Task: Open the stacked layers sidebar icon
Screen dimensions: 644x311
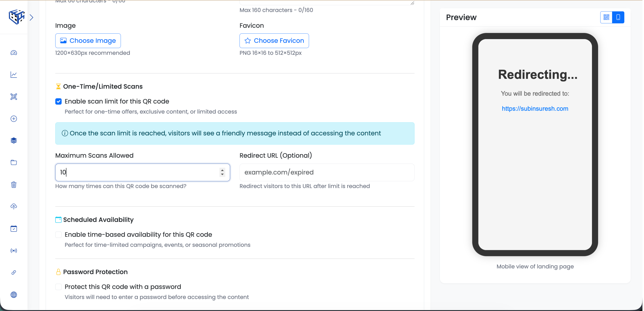Action: 14,141
